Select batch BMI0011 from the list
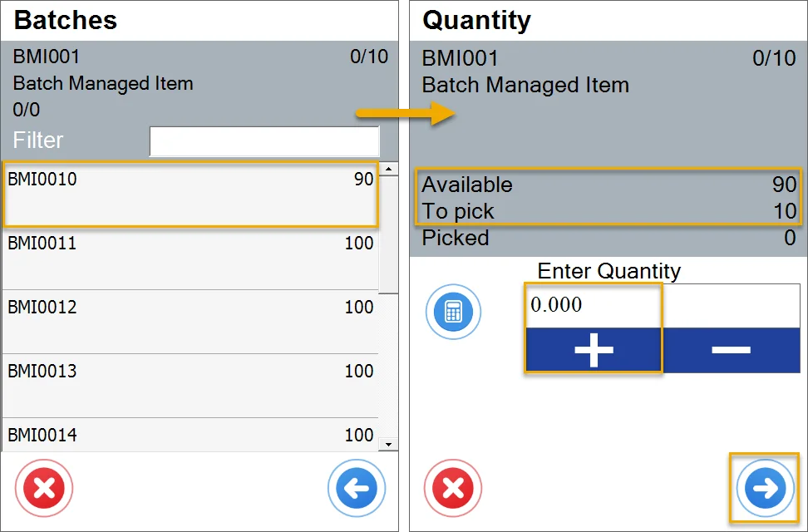The width and height of the screenshot is (808, 532). tap(190, 258)
